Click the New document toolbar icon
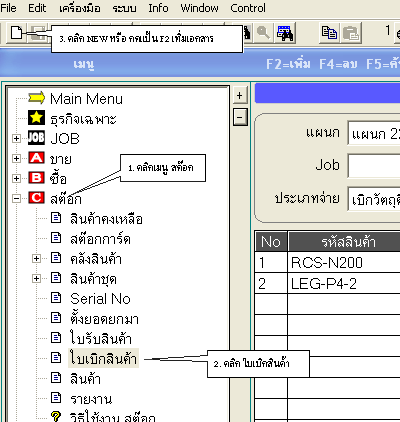The height and width of the screenshot is (422, 400). (16, 33)
